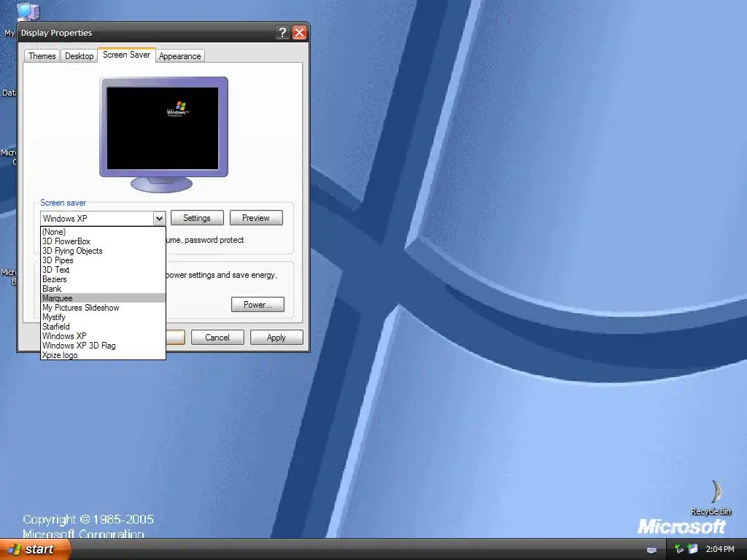Open screen saver Settings

[197, 218]
